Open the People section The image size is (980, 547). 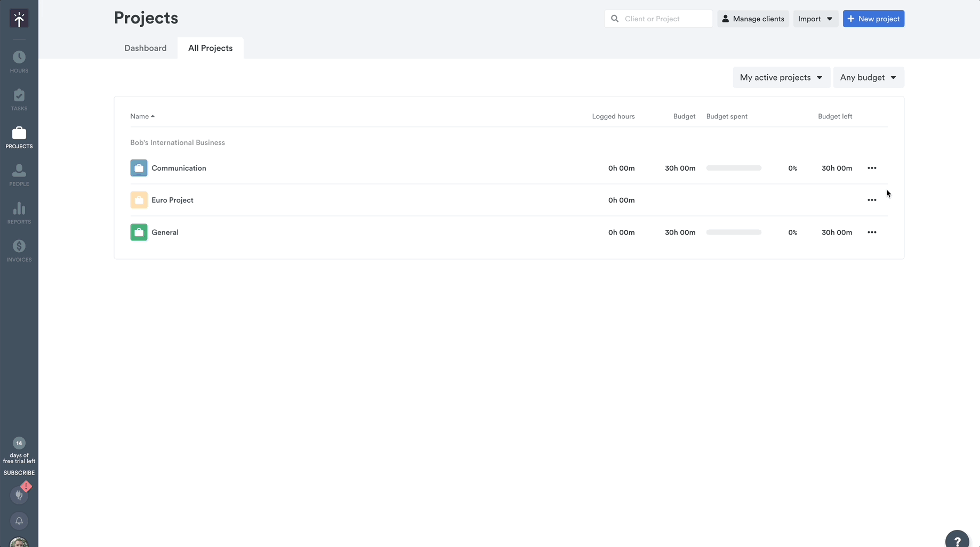(19, 174)
